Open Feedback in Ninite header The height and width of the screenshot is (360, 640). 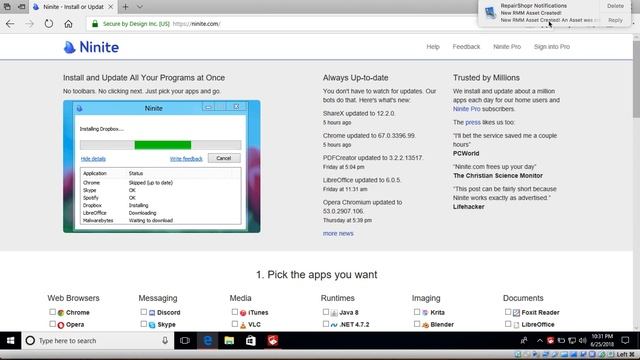click(466, 47)
